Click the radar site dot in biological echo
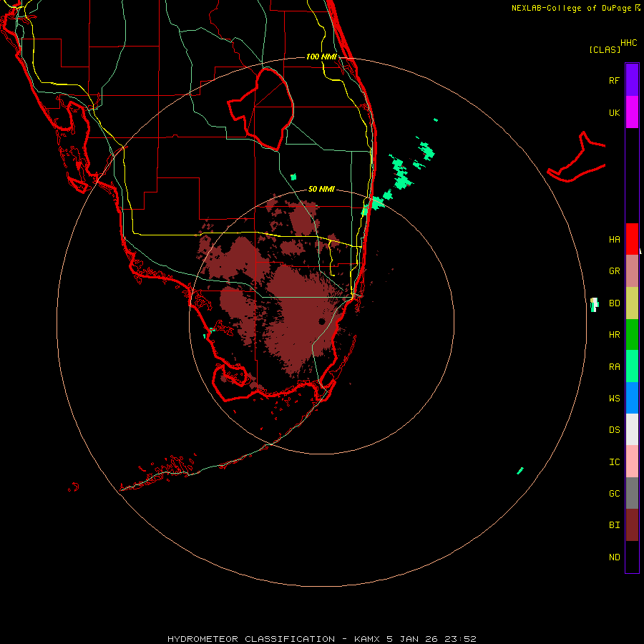 pyautogui.click(x=321, y=321)
